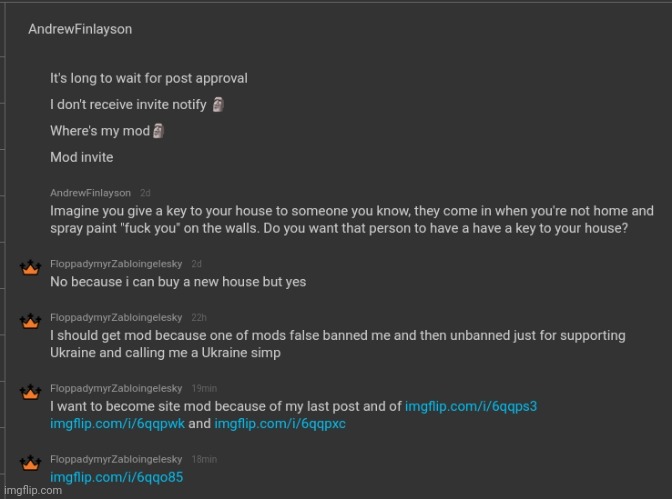The height and width of the screenshot is (499, 672).
Task: Open link imgflip.com/i/6qqps3
Action: (471, 406)
